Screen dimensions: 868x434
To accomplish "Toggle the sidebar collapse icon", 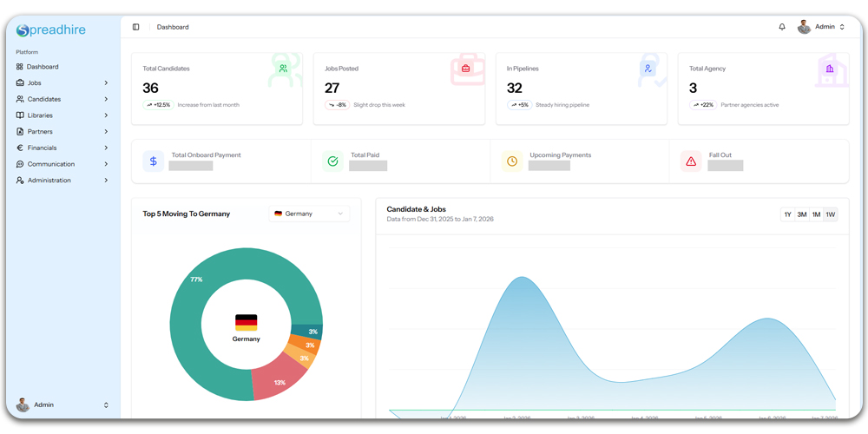I will click(x=135, y=27).
